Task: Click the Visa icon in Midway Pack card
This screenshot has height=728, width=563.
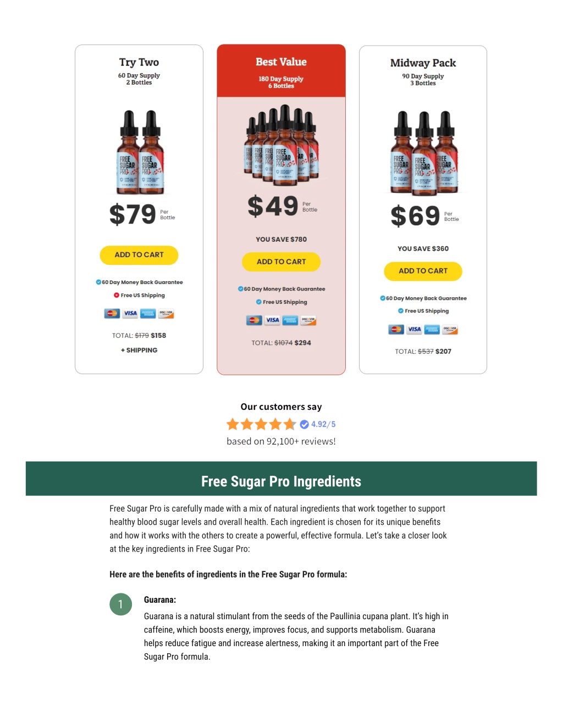Action: click(x=414, y=330)
